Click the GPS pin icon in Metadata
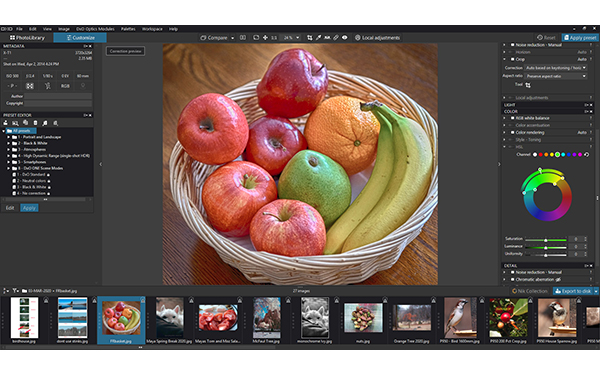600x375 pixels. click(x=83, y=86)
